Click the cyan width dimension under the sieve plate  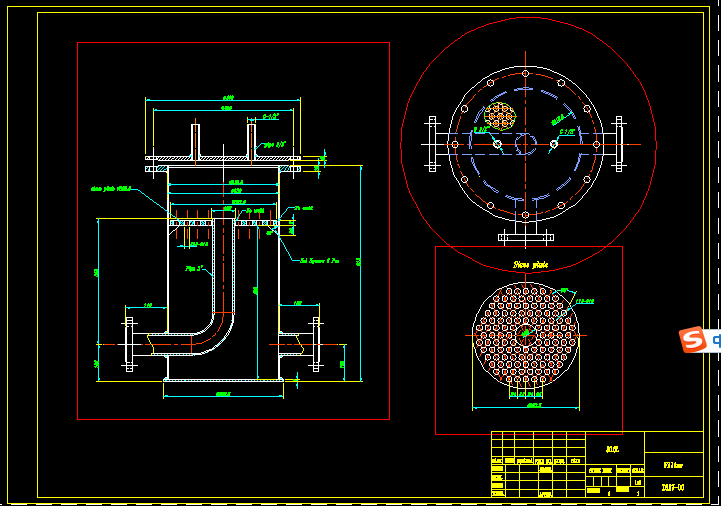coord(526,405)
